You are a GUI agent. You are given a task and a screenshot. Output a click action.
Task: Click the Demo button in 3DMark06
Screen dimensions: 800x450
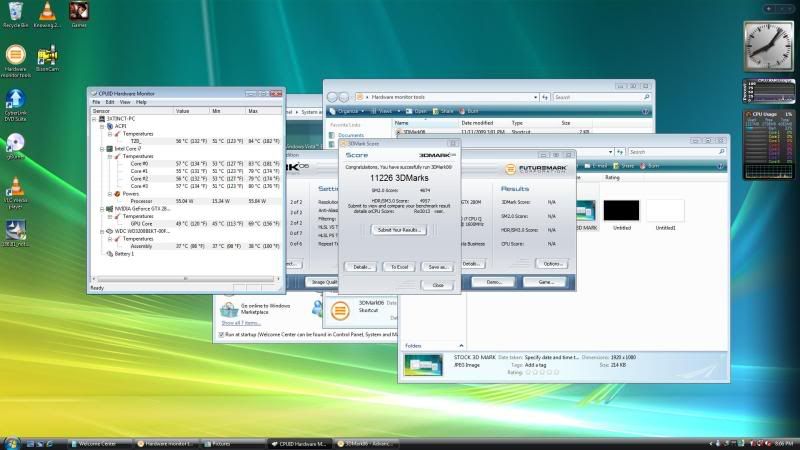(493, 282)
